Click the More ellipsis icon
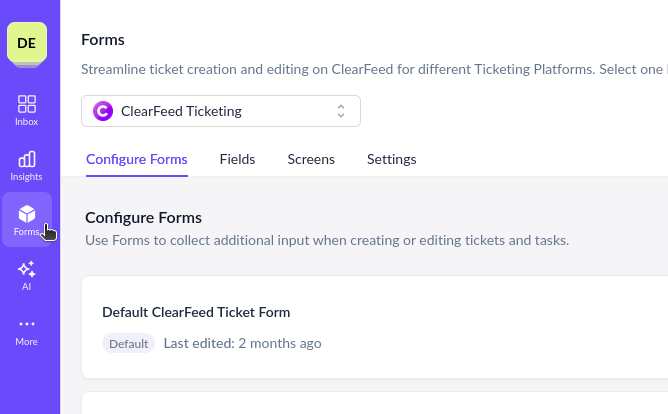 click(x=27, y=324)
